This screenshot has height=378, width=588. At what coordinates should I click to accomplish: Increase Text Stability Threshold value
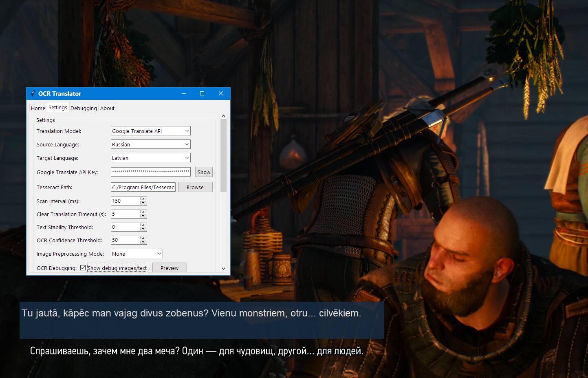[x=143, y=225]
